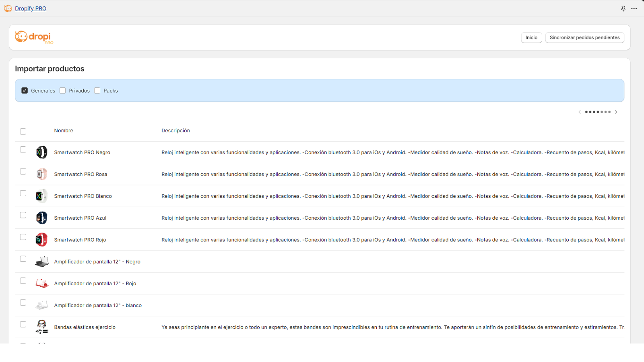Screen dimensions: 644x362
Task: Click the Dropi PRO logo
Action: point(34,37)
